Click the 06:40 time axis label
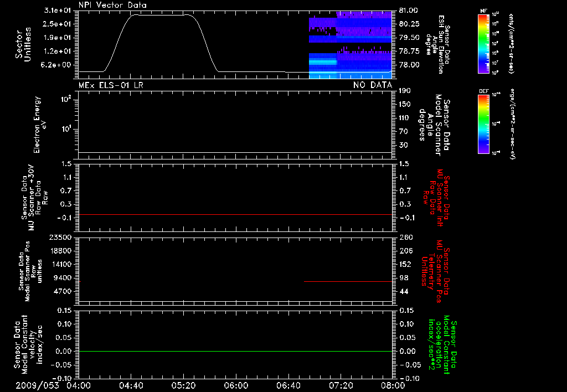 coord(288,385)
